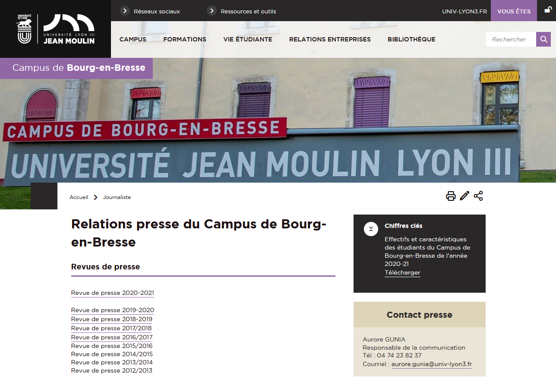
Task: Select BIBLIOTHÈQUE in the navigation bar
Action: click(x=411, y=39)
